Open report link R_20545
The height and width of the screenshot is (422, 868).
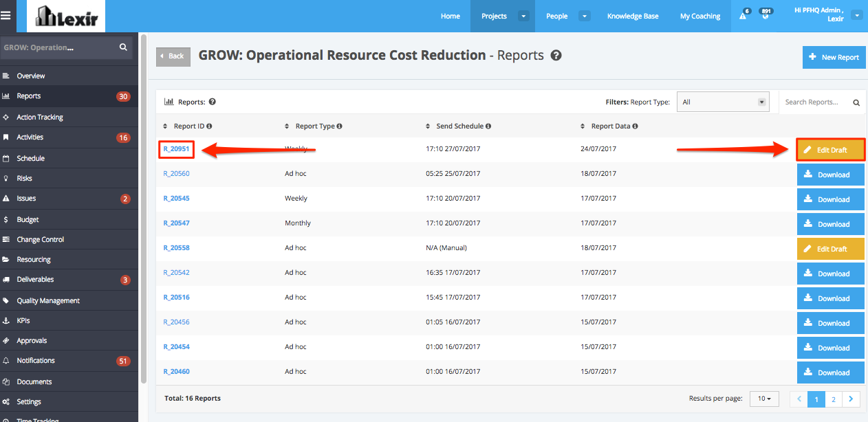click(x=176, y=198)
